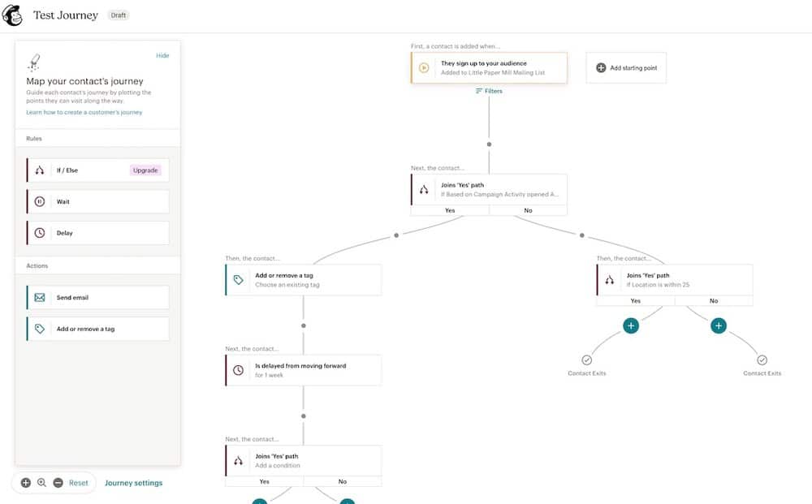Screen dimensions: 812x504
Task: Click tag icon on Choose an existing tag card
Action: coord(238,280)
